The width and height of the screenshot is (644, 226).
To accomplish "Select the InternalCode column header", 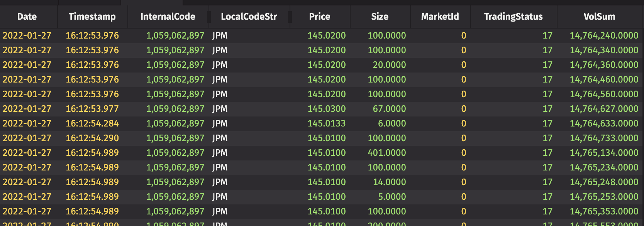I will (168, 17).
